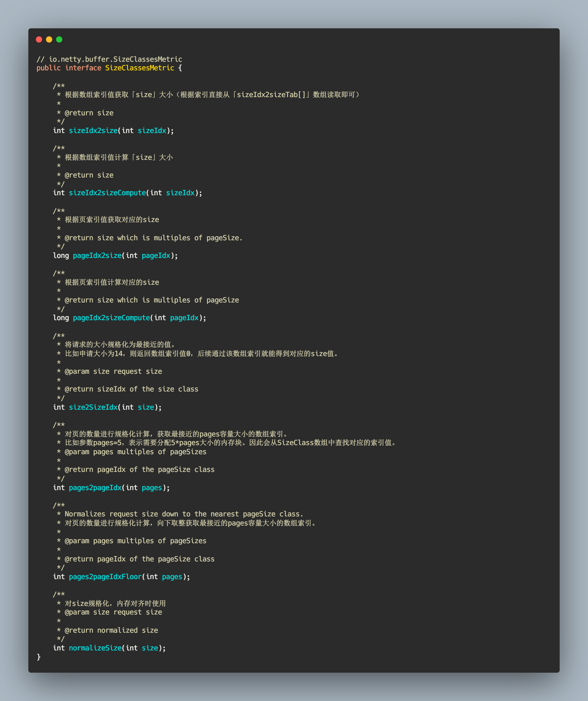Click the io.netty.buffer.SizeClassesMetric comment line

tap(109, 59)
